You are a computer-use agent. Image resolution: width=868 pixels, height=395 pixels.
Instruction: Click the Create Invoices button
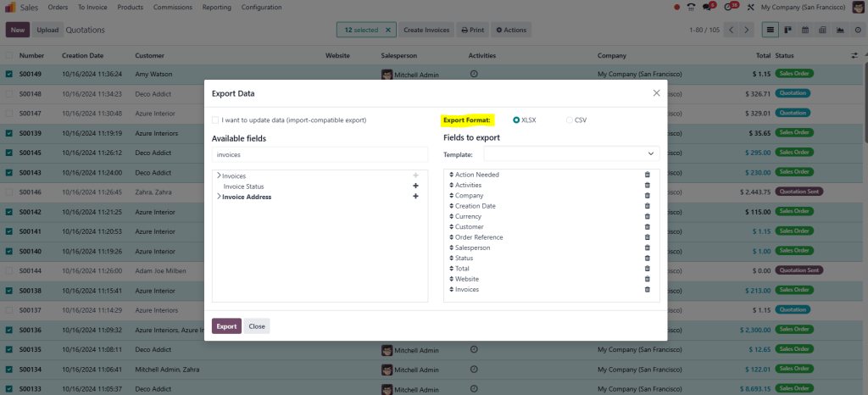pos(426,30)
